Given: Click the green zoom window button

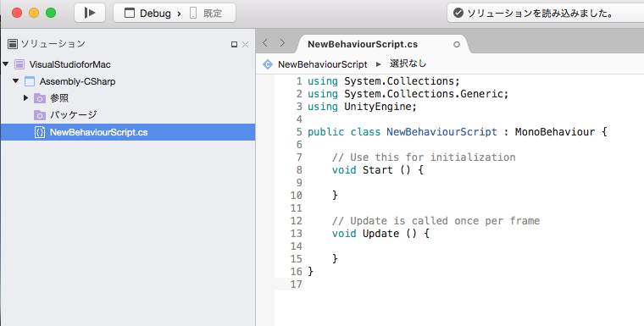Looking at the screenshot, I should [51, 13].
